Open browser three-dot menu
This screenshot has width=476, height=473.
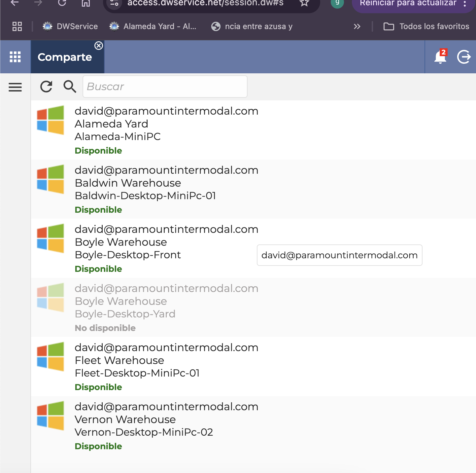[x=465, y=4]
